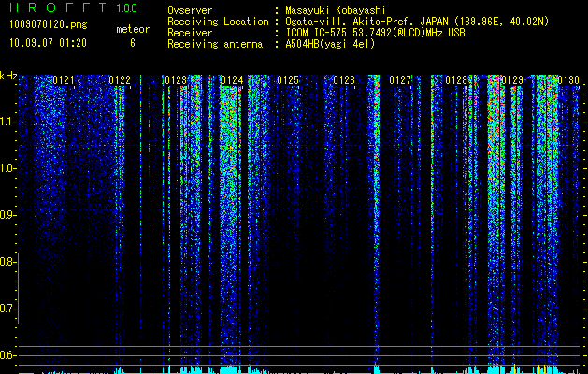Click the 0125 time marker
Viewport: 588px width, 374px height.
288,80
